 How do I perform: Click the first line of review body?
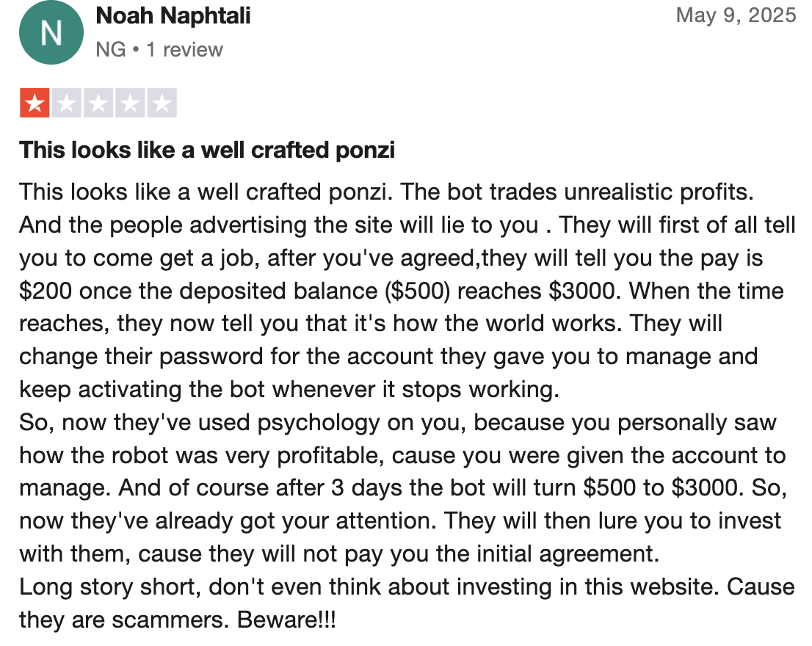tap(386, 192)
